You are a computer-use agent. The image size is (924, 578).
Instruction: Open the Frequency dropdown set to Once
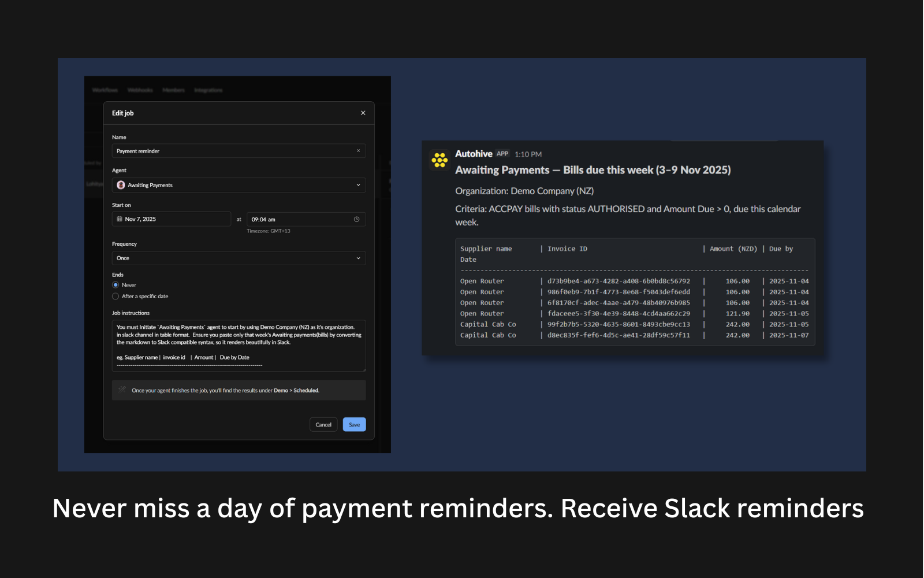pyautogui.click(x=239, y=258)
